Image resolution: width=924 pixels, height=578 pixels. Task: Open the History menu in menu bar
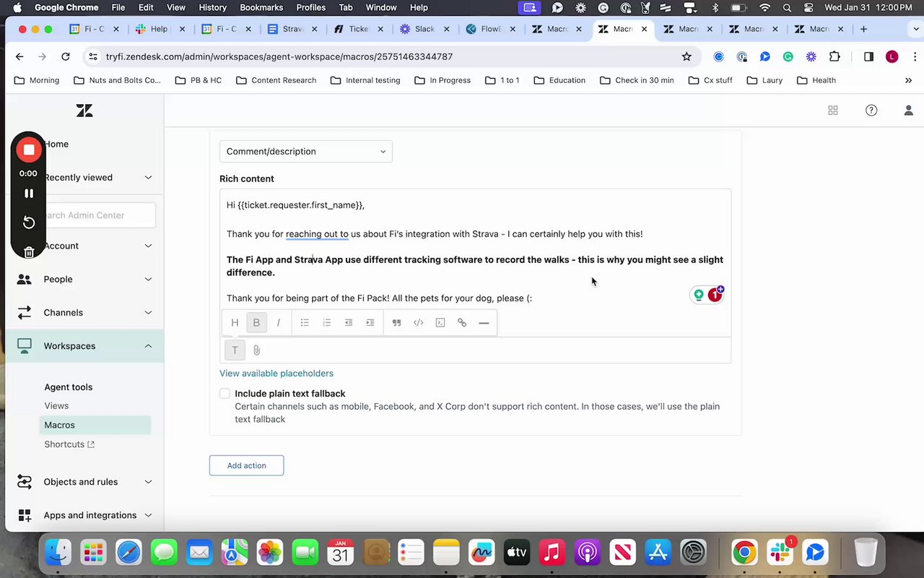(x=212, y=7)
